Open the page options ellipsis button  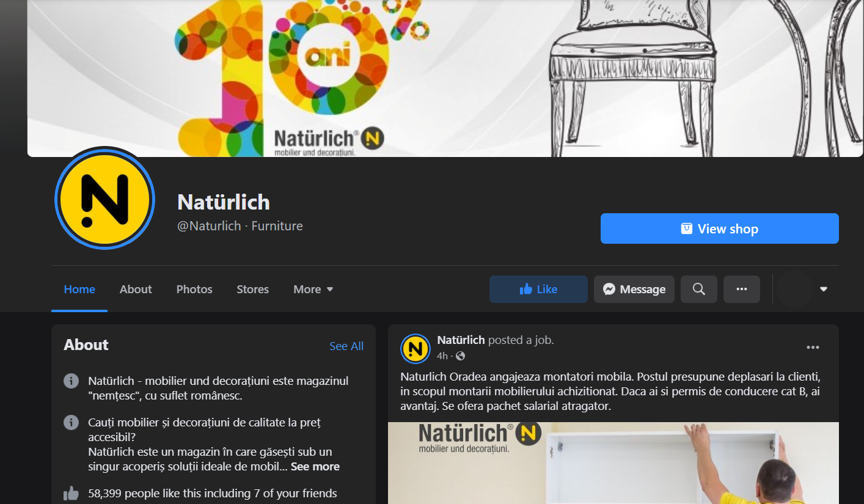tap(742, 290)
